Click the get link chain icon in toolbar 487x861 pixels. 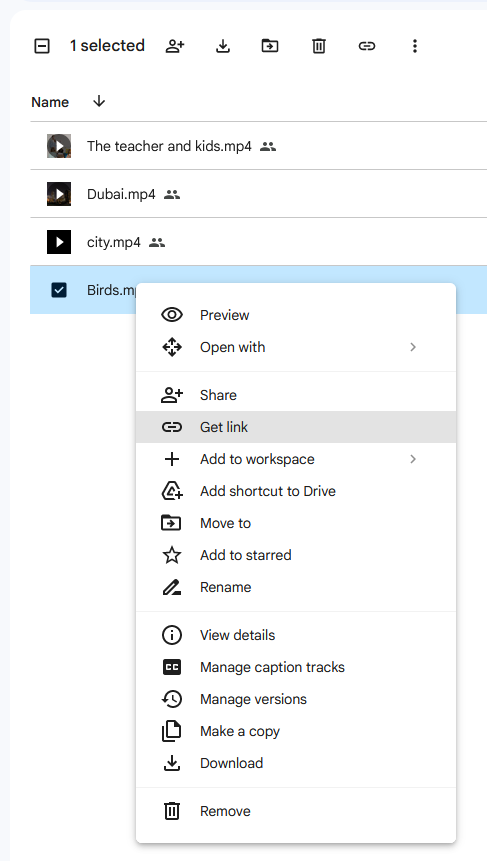367,46
